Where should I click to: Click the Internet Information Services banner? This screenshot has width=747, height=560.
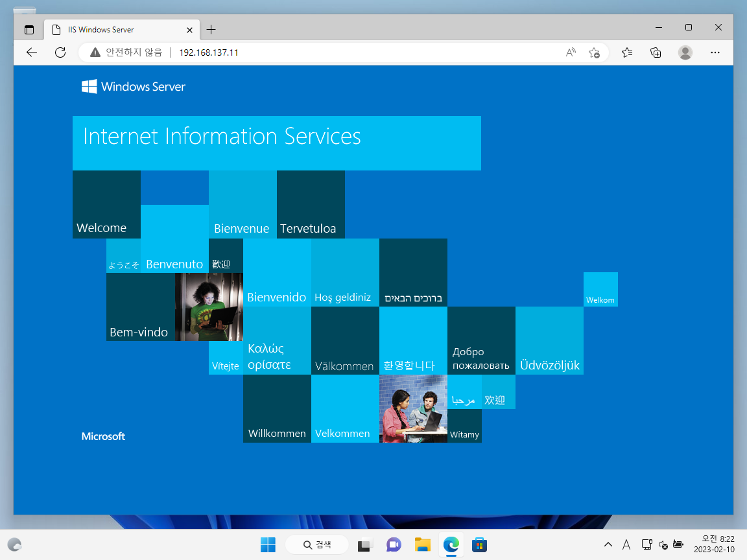pyautogui.click(x=277, y=143)
